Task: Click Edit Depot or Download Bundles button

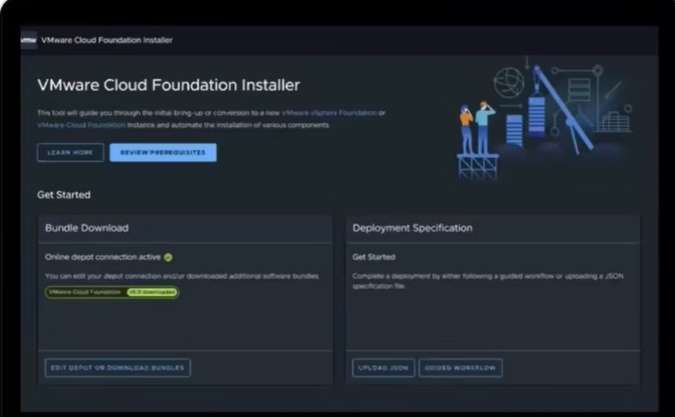Action: click(118, 368)
